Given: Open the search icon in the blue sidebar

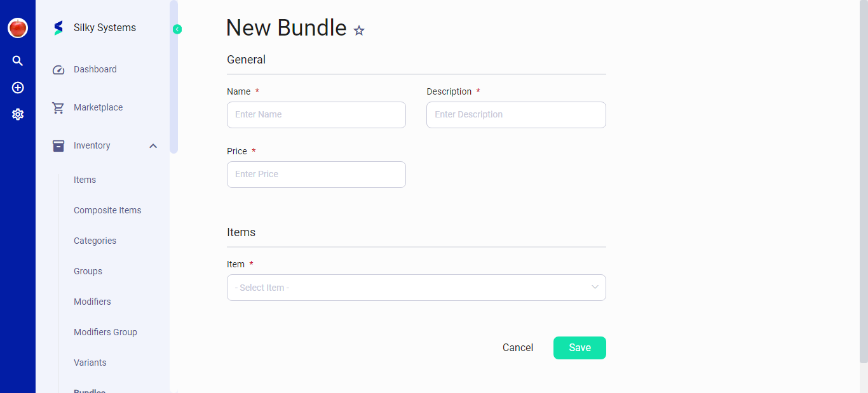Looking at the screenshot, I should tap(17, 60).
